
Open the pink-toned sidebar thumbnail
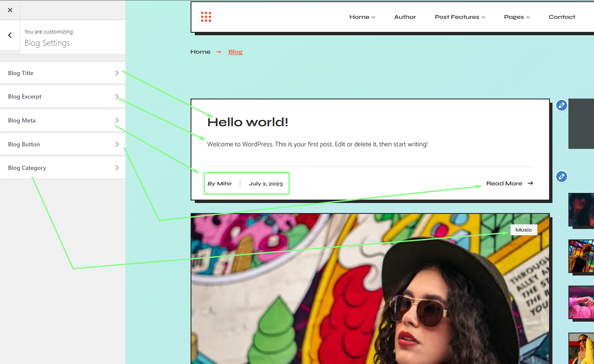pos(581,302)
